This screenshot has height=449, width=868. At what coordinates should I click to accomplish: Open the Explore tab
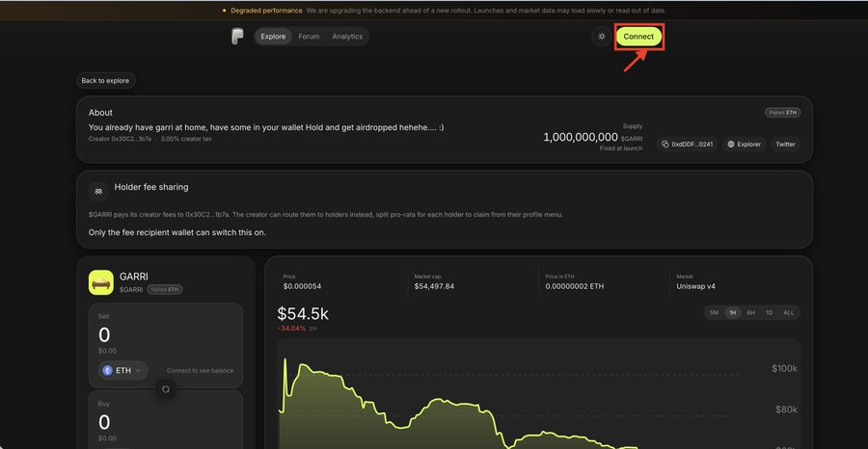click(273, 37)
